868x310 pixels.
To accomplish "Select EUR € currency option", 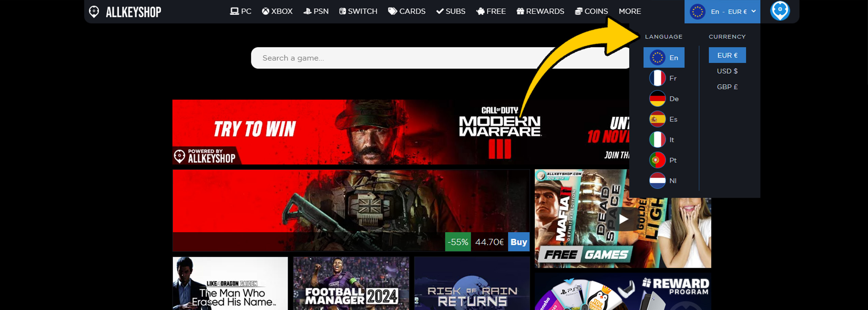I will [727, 55].
